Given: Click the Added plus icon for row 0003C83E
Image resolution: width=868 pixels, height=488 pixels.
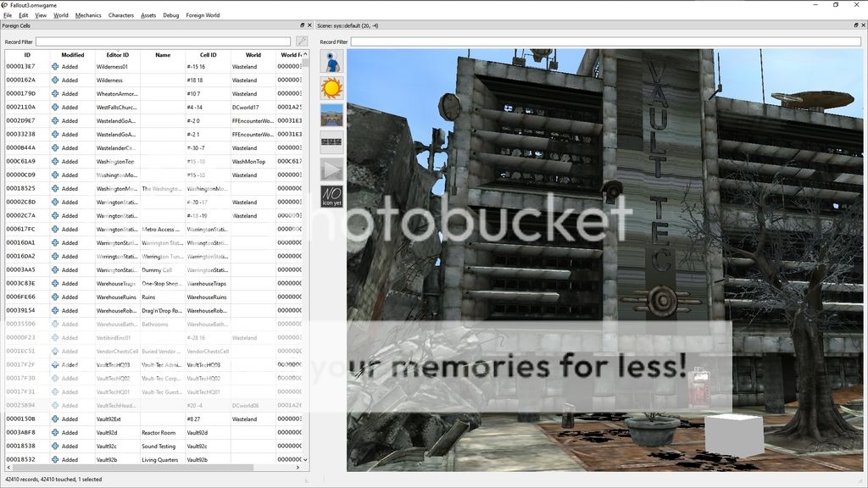Looking at the screenshot, I should click(55, 283).
